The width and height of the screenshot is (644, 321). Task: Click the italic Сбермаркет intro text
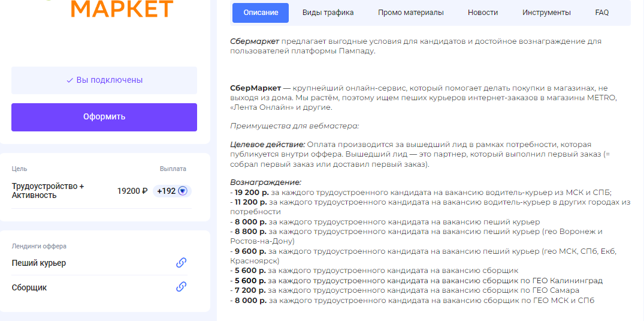255,41
